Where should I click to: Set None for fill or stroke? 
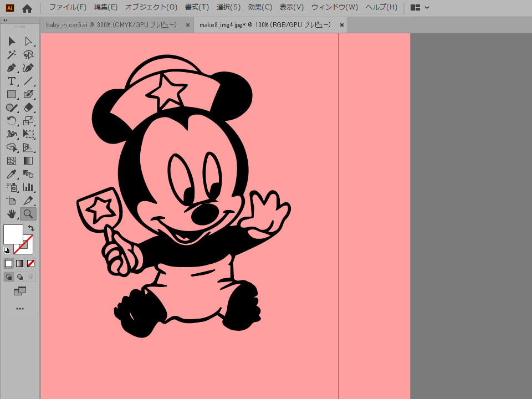click(x=30, y=263)
